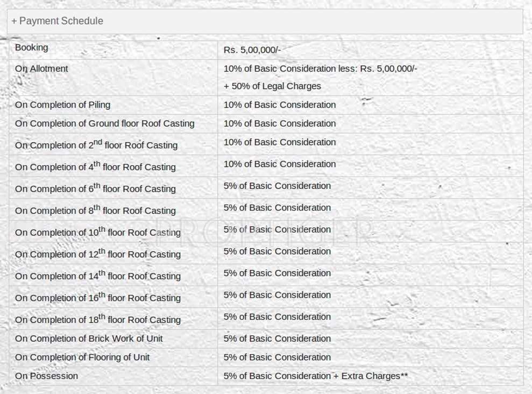
Task: Select the Rs. 5,00,000/- booking amount cell
Action: 252,50
